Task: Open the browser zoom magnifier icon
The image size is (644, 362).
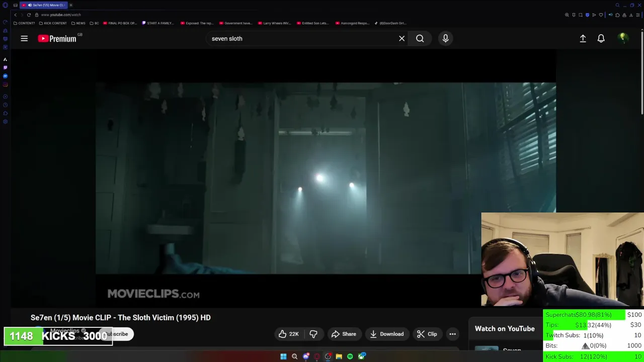Action: [567, 15]
